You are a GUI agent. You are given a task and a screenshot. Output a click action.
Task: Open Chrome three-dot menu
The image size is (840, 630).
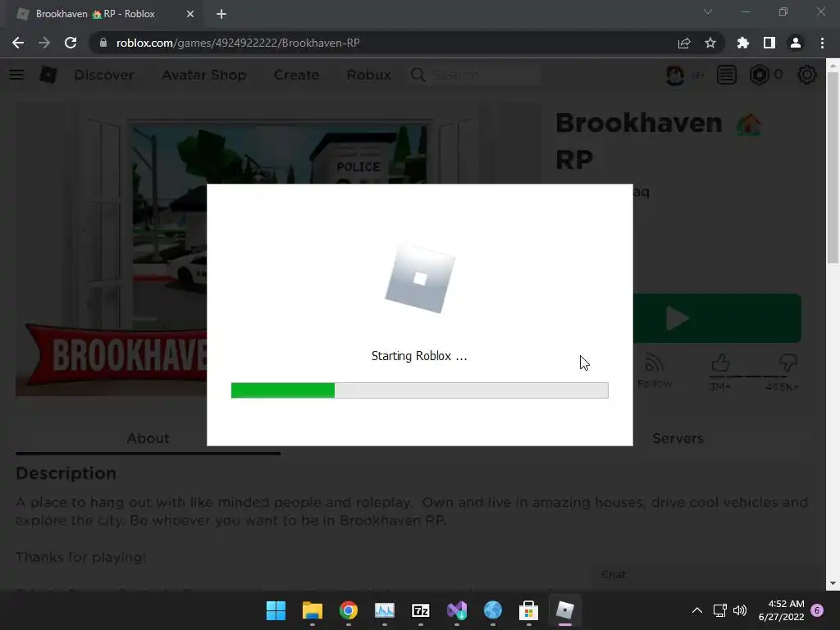pyautogui.click(x=822, y=43)
